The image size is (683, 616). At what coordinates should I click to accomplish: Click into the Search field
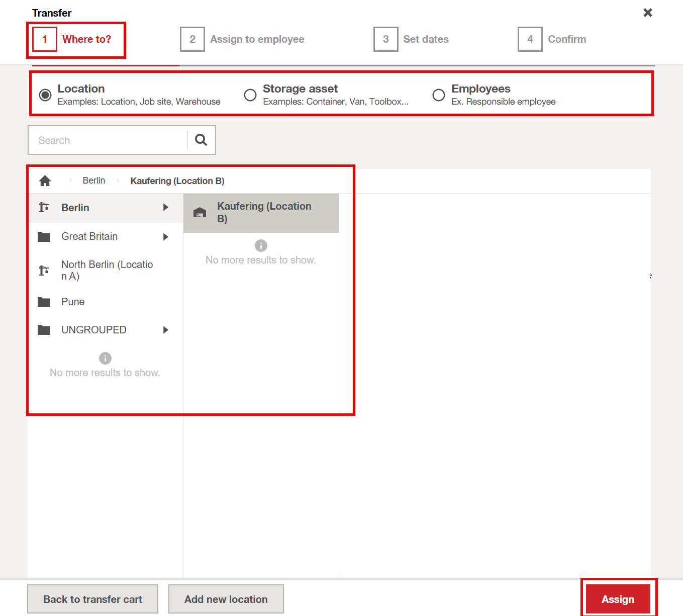pyautogui.click(x=108, y=140)
